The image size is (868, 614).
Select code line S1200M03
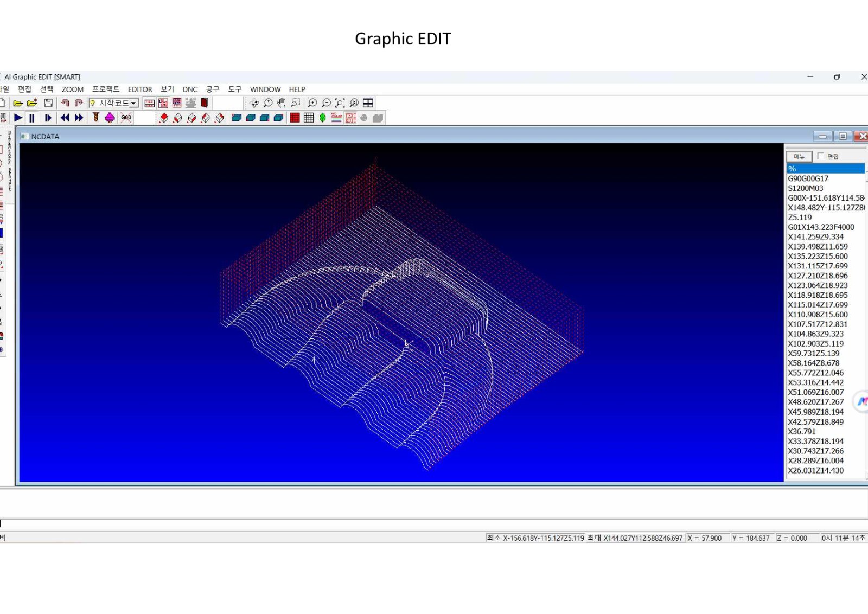click(826, 188)
